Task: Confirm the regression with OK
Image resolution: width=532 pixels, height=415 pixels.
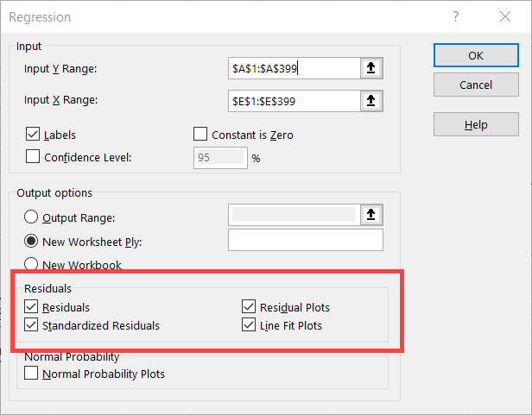Action: tap(476, 55)
